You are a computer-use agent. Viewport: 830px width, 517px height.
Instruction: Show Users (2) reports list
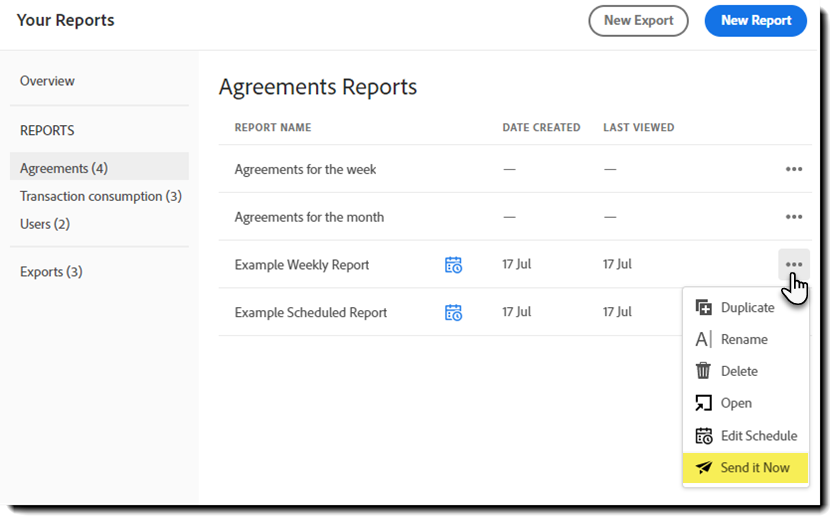click(45, 224)
